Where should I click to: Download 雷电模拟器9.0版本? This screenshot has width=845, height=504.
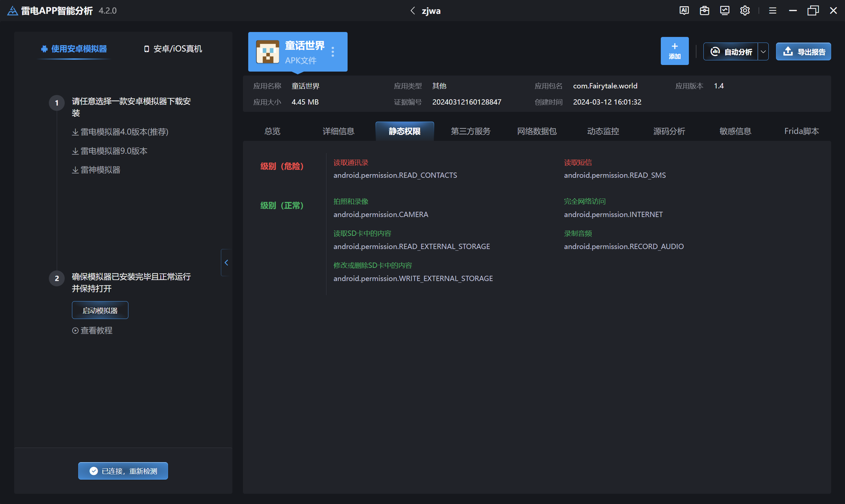[110, 151]
